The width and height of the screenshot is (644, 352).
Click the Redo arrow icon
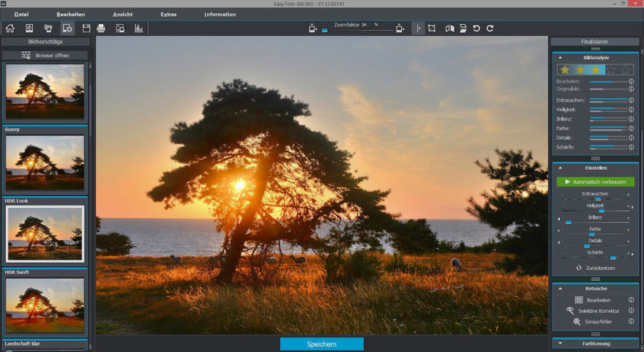click(490, 29)
